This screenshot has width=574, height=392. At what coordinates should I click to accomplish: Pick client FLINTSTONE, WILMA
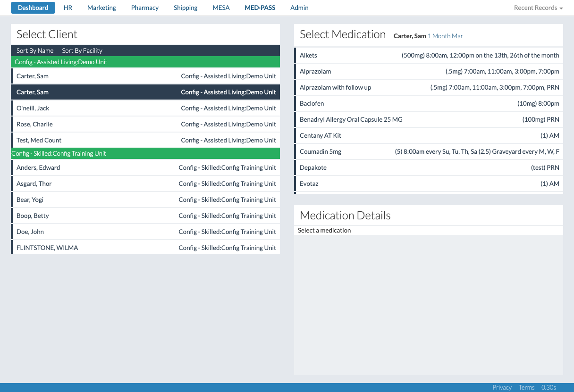coord(47,248)
